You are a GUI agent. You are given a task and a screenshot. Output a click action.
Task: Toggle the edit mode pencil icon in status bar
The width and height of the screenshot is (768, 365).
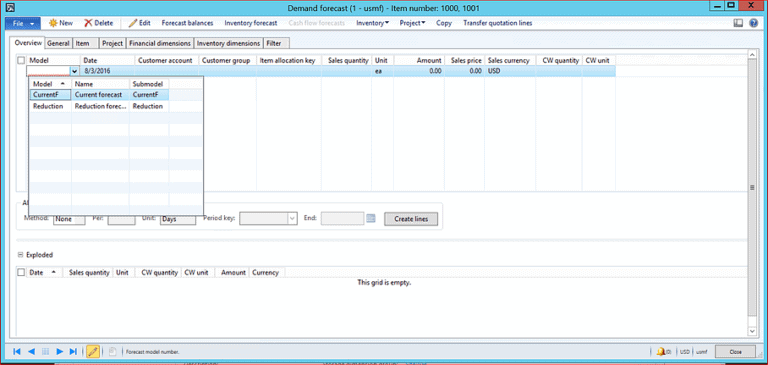(93, 351)
